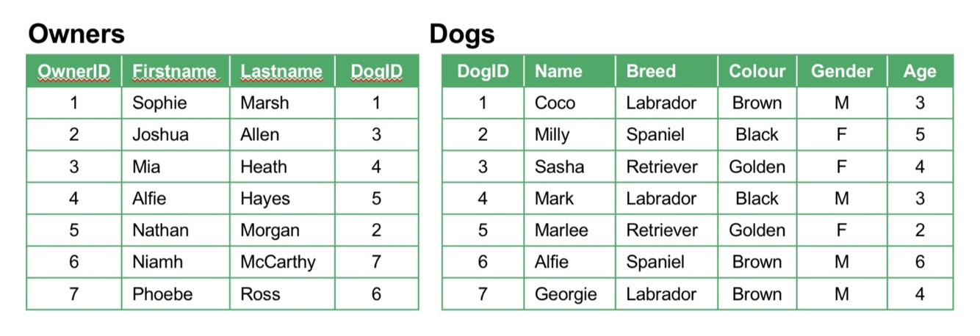Click the dog name Coco

(569, 103)
